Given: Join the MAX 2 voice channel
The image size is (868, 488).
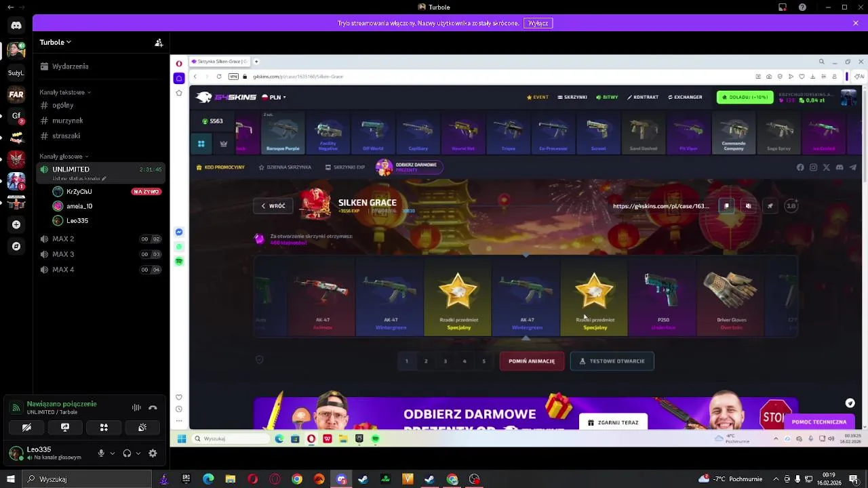Looking at the screenshot, I should pos(100,239).
